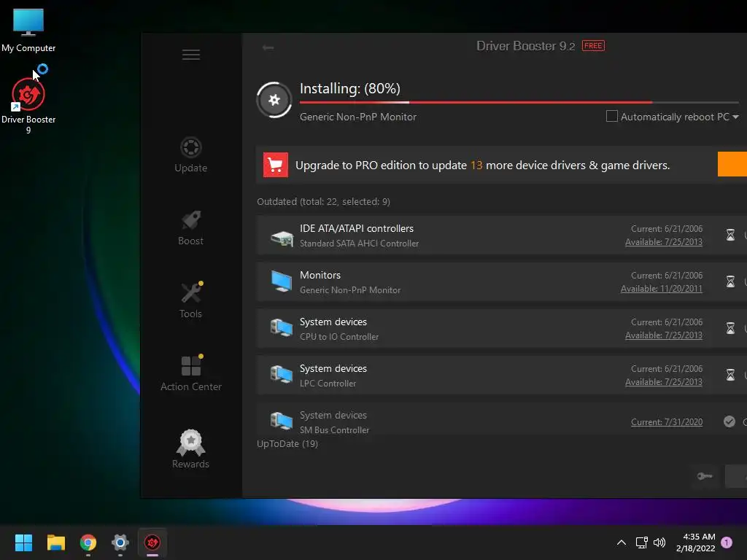747x560 pixels.
Task: Select the LPC Controller row
Action: (501, 376)
